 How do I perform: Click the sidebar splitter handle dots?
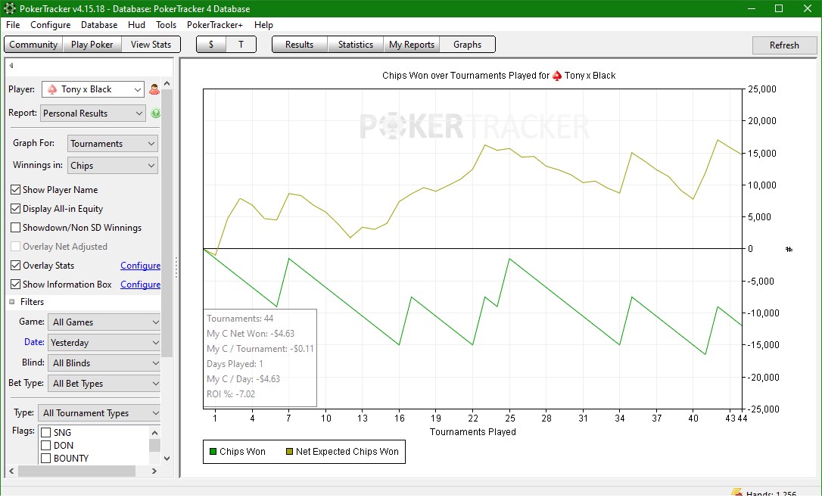[x=176, y=267]
